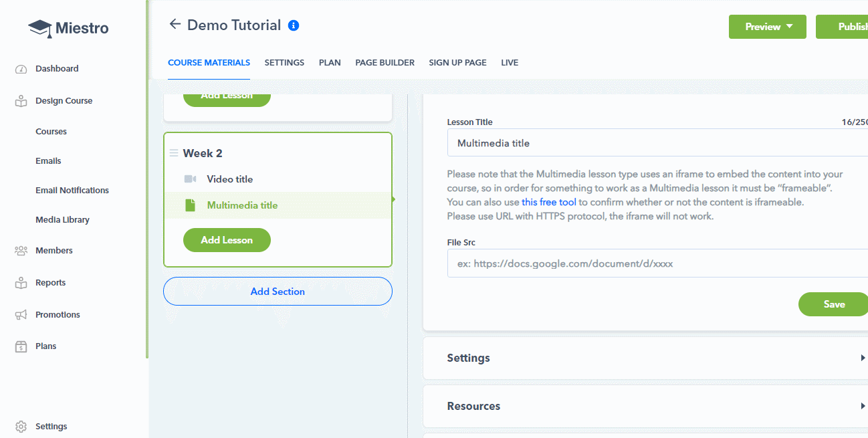
Task: Switch to Course Materials tab
Action: point(209,63)
